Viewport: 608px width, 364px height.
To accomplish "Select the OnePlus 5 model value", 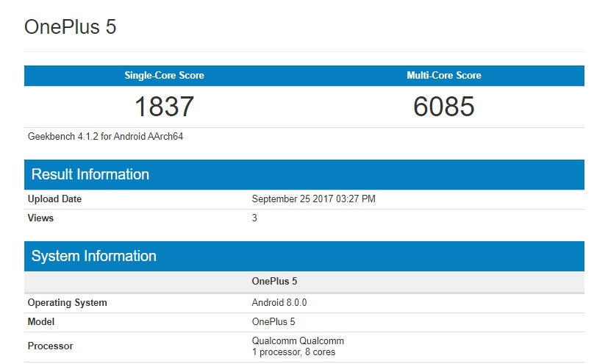I will point(273,322).
